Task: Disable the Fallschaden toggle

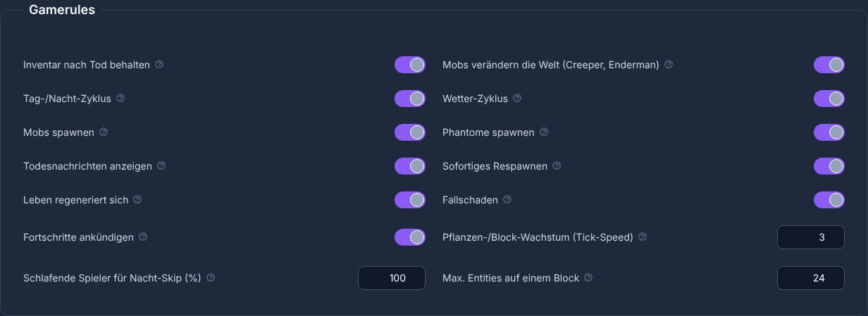Action: coord(829,200)
